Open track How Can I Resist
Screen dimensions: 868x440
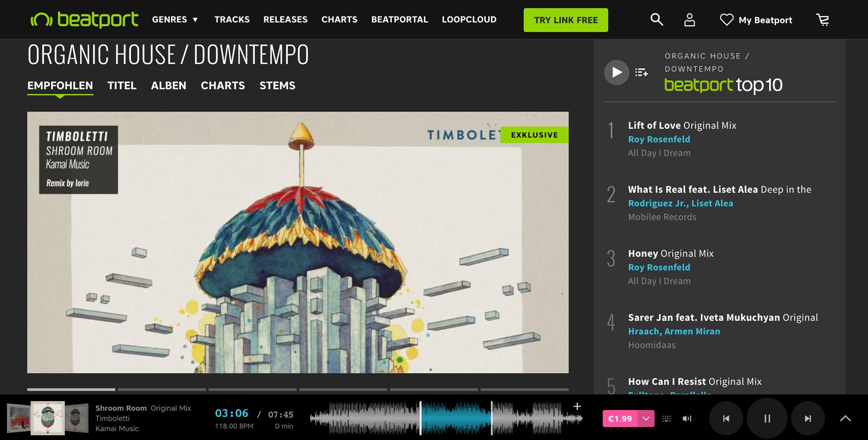(x=695, y=382)
